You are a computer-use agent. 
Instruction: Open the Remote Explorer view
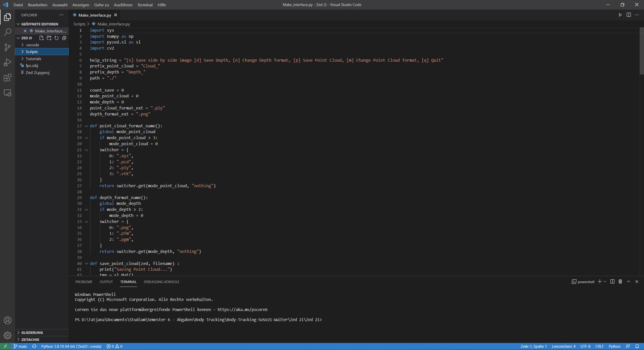8,93
